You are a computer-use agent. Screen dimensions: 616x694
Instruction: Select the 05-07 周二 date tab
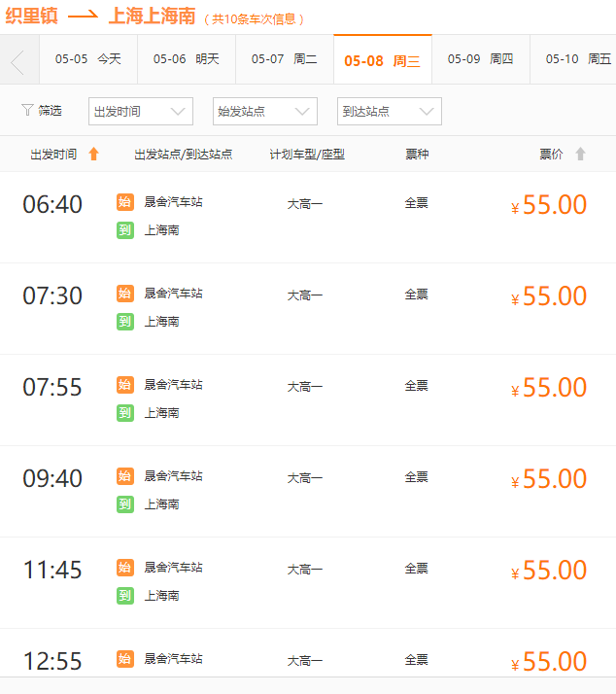coord(285,59)
